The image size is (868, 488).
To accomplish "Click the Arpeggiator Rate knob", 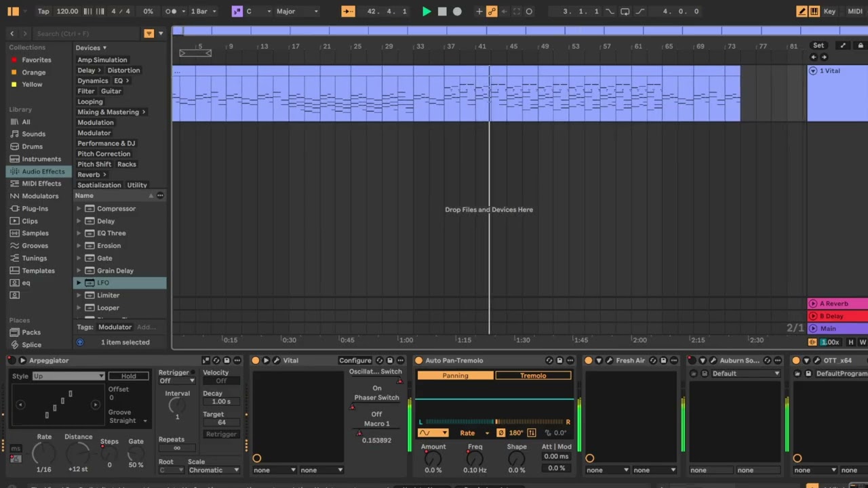I will point(44,453).
